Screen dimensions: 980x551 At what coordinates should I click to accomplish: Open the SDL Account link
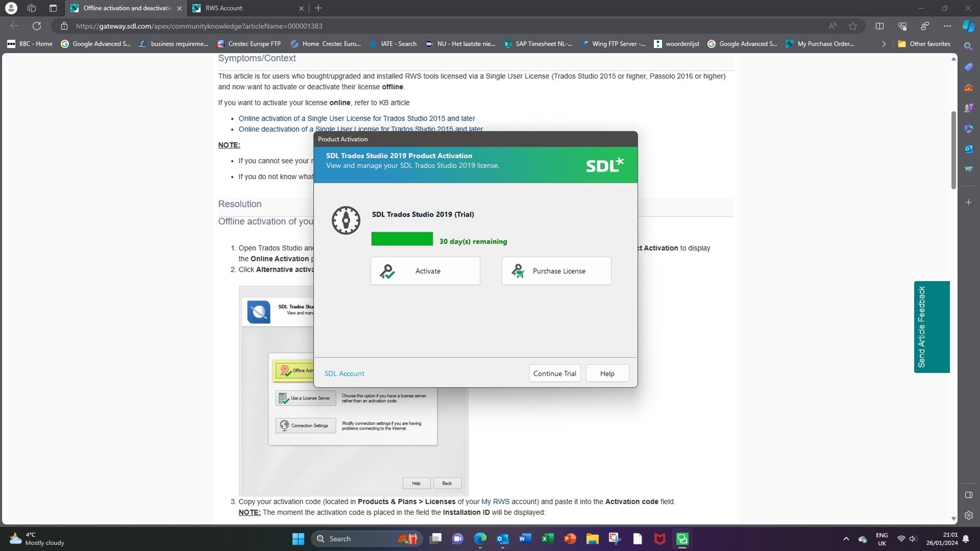pos(344,374)
